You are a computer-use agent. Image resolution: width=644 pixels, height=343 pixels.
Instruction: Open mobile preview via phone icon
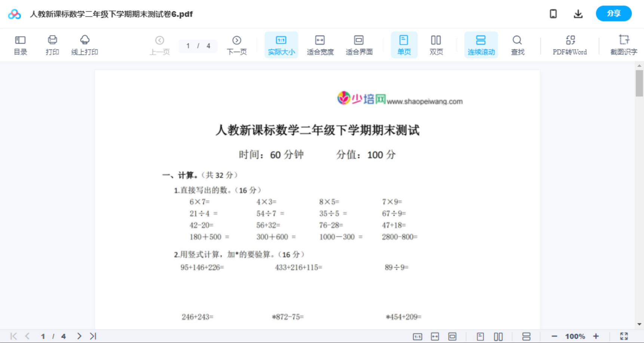pyautogui.click(x=553, y=13)
